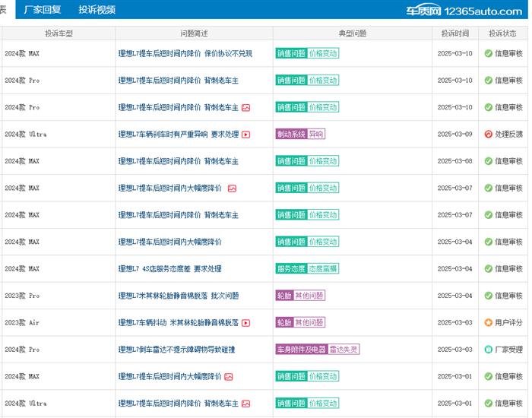Click 信息审核 status in 2025-03-08 row
This screenshot has height=418, width=532.
(508, 161)
